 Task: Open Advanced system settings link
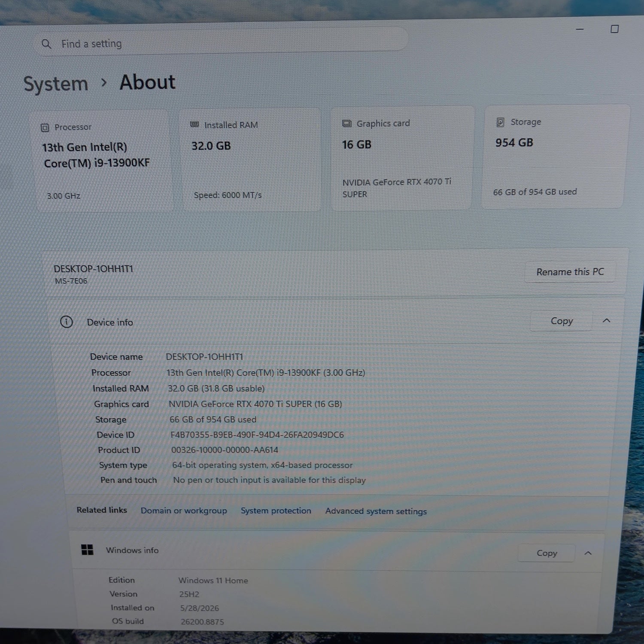click(376, 511)
